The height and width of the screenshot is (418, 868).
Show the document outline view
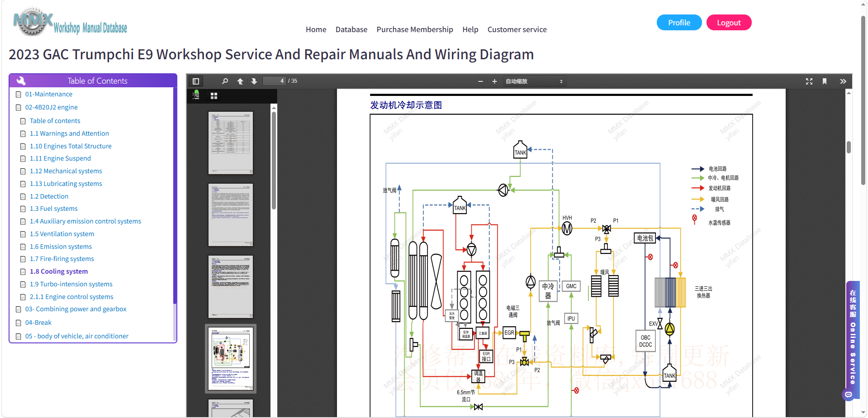[x=196, y=95]
